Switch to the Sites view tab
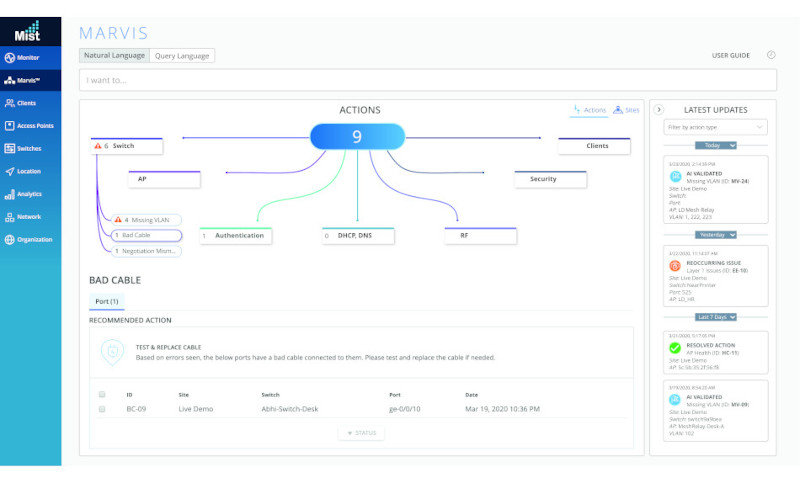Screen dimensions: 800x483 [626, 110]
